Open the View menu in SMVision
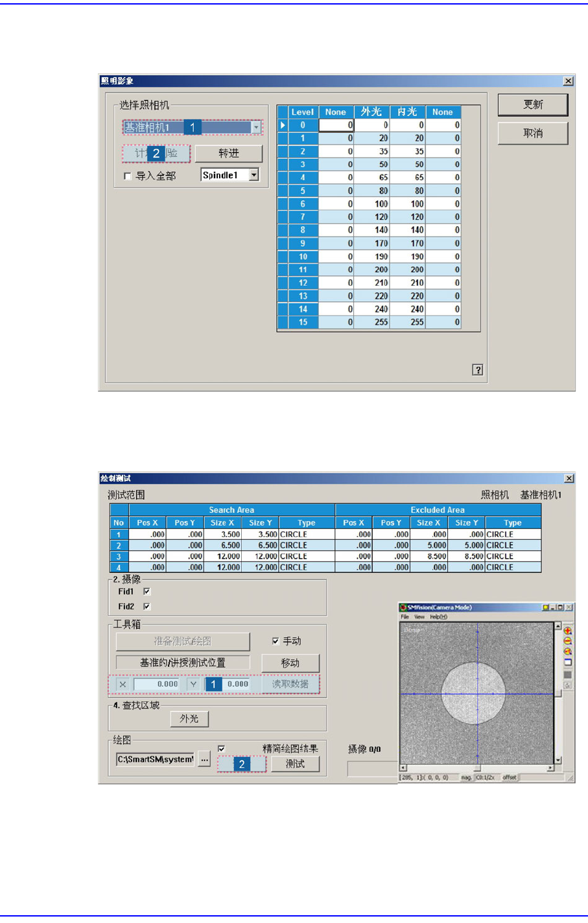Screen dimensions: 588x923 pos(419,617)
